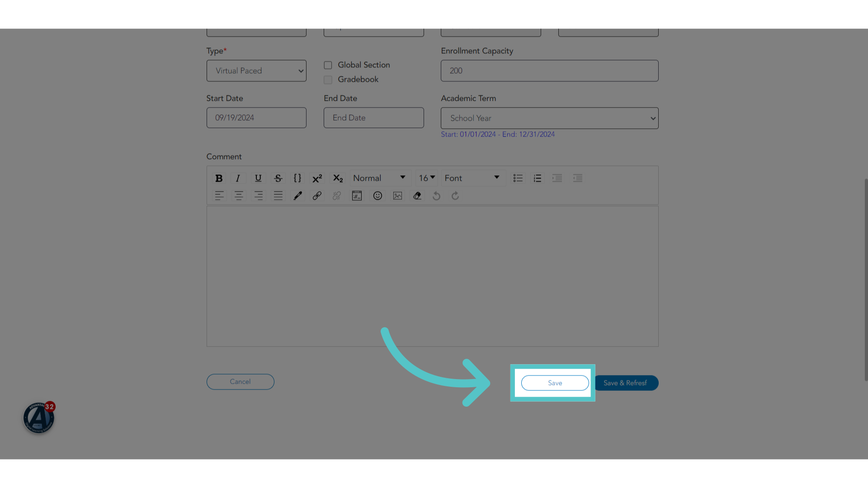
Task: Justify the text alignment
Action: [x=278, y=196]
